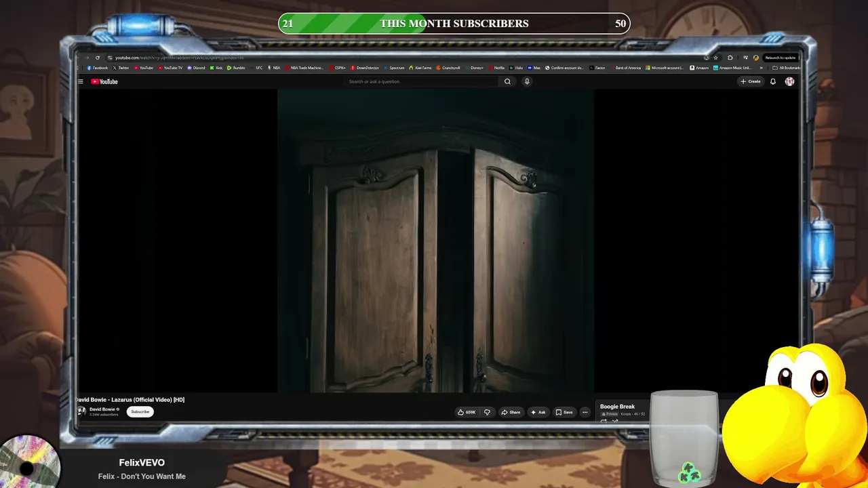The height and width of the screenshot is (488, 868).
Task: Click the YouTube search input field
Action: point(422,81)
